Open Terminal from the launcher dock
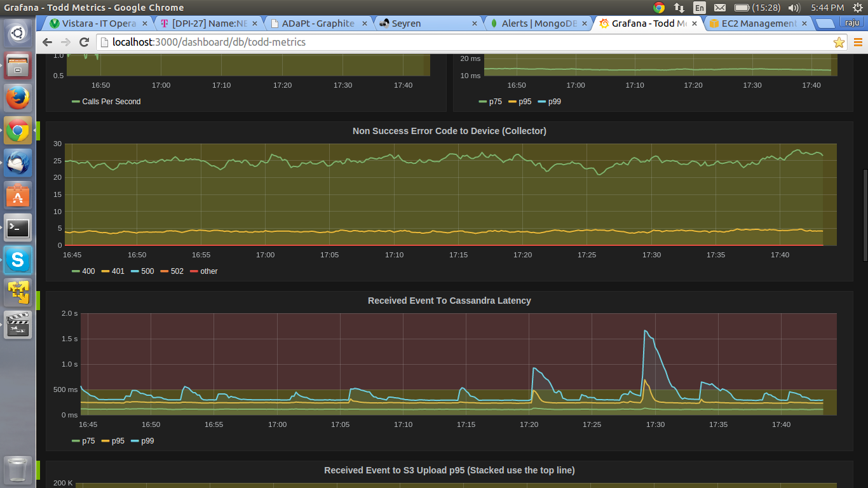Viewport: 868px width, 488px height. (x=18, y=227)
